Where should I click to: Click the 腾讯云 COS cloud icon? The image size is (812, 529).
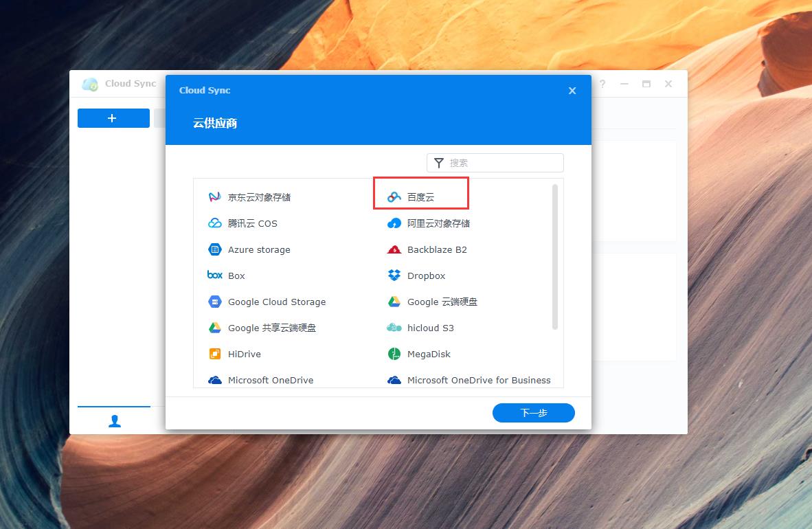click(x=214, y=223)
